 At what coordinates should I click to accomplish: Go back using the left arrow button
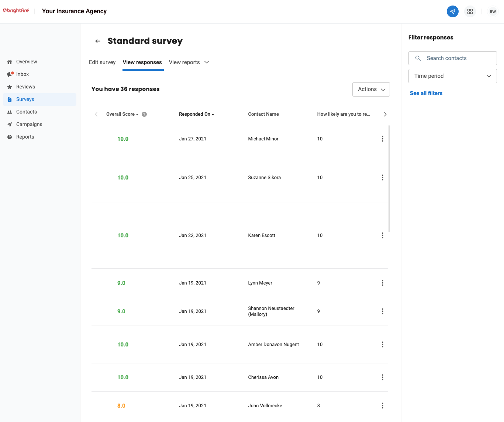pos(97,41)
